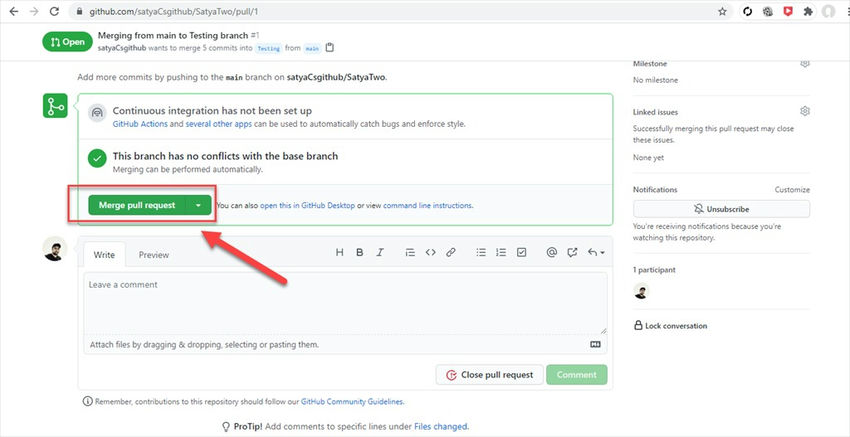Customize notification settings
This screenshot has height=437, width=850.
click(x=792, y=190)
